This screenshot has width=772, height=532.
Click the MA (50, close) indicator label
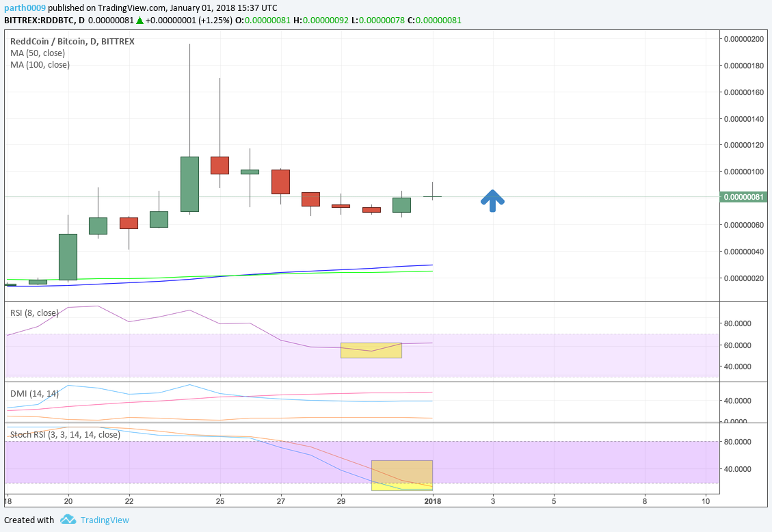click(x=38, y=53)
